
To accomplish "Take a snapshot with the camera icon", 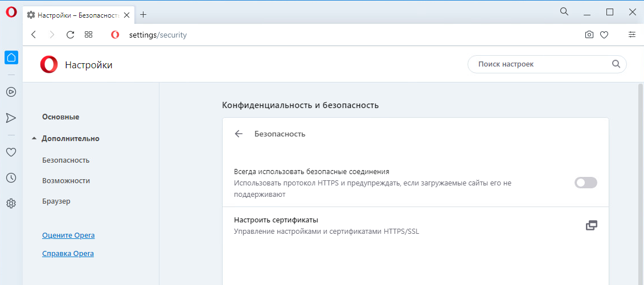I will [589, 35].
